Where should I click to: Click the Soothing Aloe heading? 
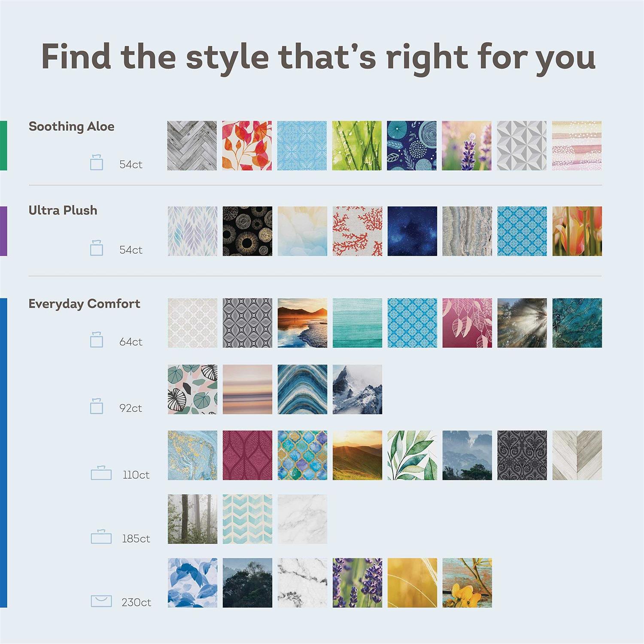(x=71, y=127)
